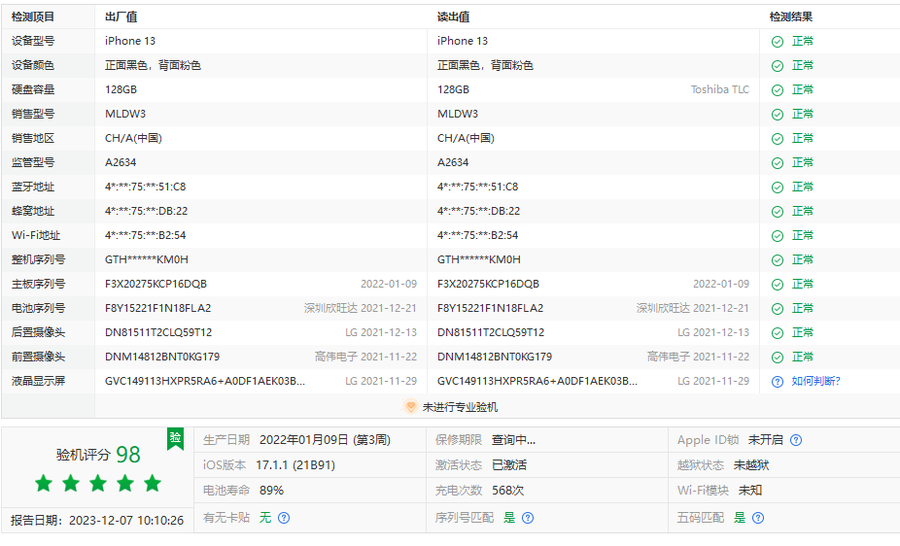The height and width of the screenshot is (546, 900).
Task: Click the 生产日期 2022年01月09日 value
Action: click(325, 440)
